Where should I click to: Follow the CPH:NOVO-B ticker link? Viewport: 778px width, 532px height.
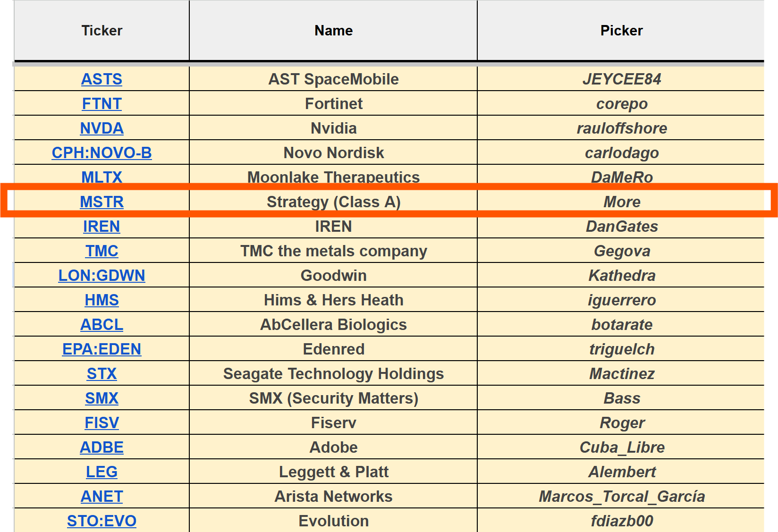tap(101, 153)
